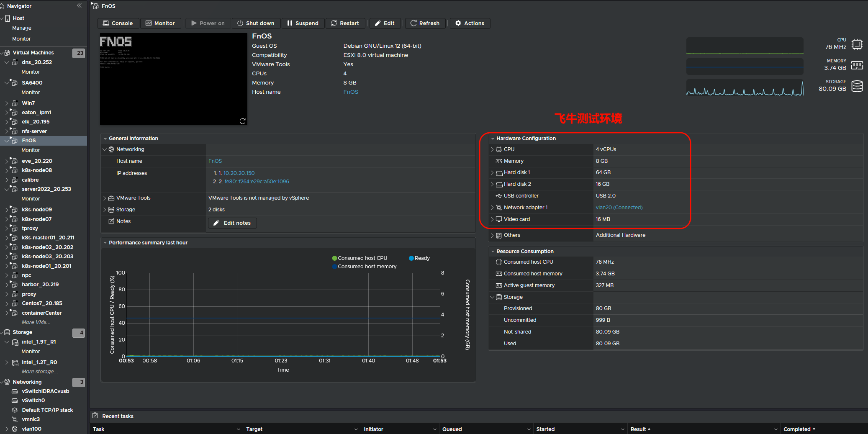The image size is (868, 434).
Task: Sort tasks by Completed column
Action: tap(797, 429)
